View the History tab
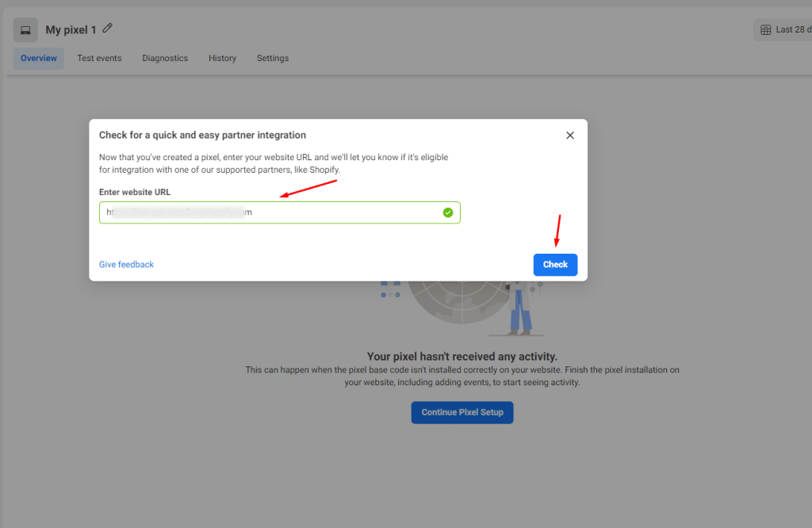Screen dimensions: 812x528 click(x=222, y=58)
